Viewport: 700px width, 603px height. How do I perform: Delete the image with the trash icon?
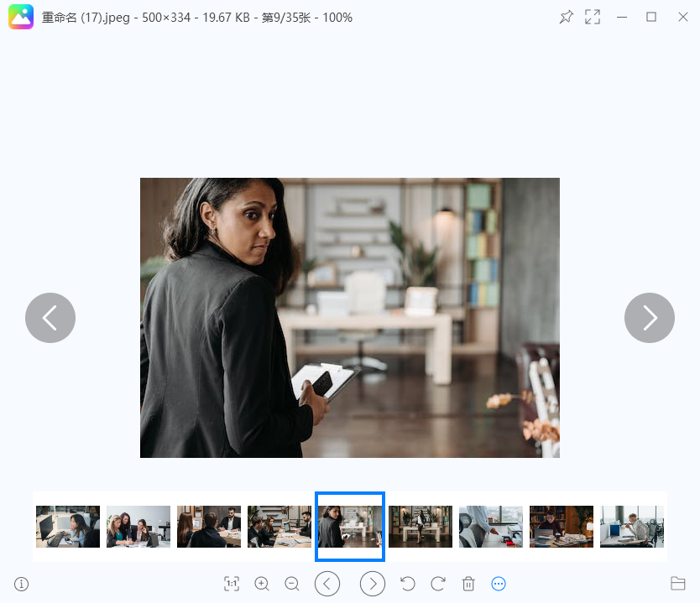[468, 584]
